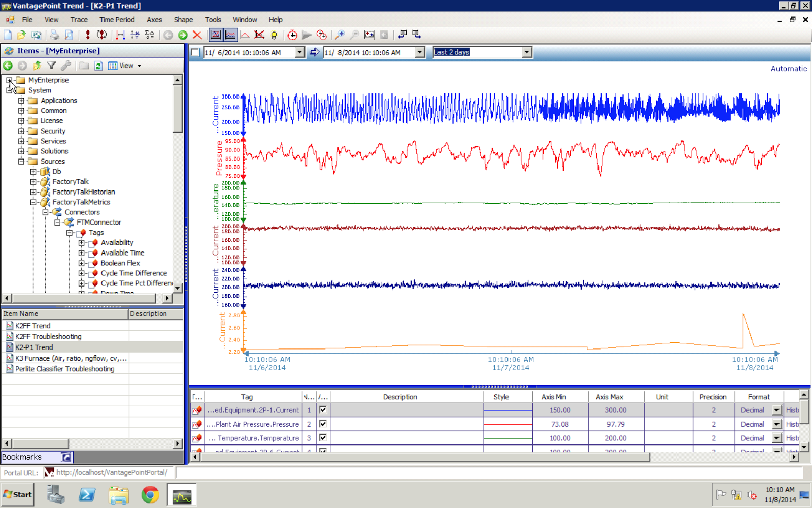Open the Tools menu
812x508 pixels.
pos(213,20)
